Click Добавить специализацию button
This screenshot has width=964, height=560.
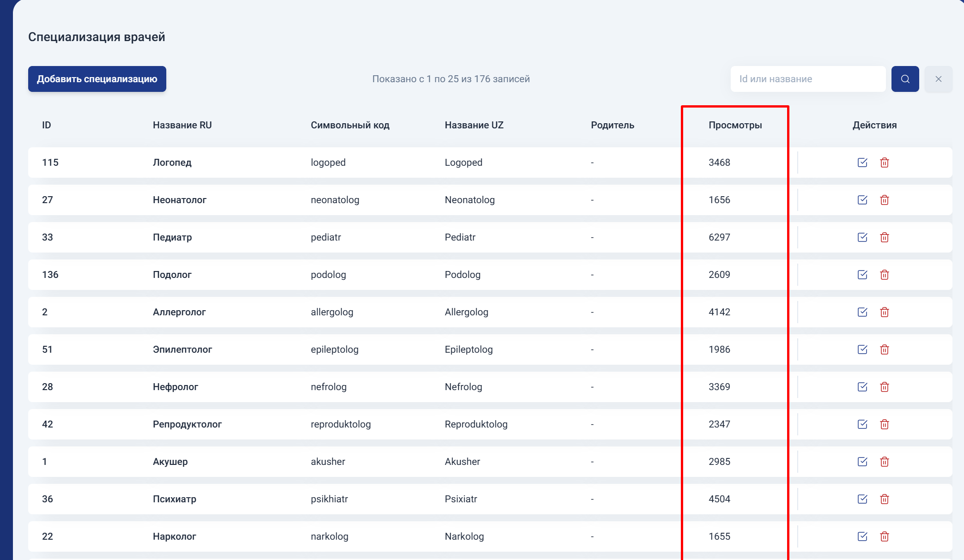tap(97, 79)
